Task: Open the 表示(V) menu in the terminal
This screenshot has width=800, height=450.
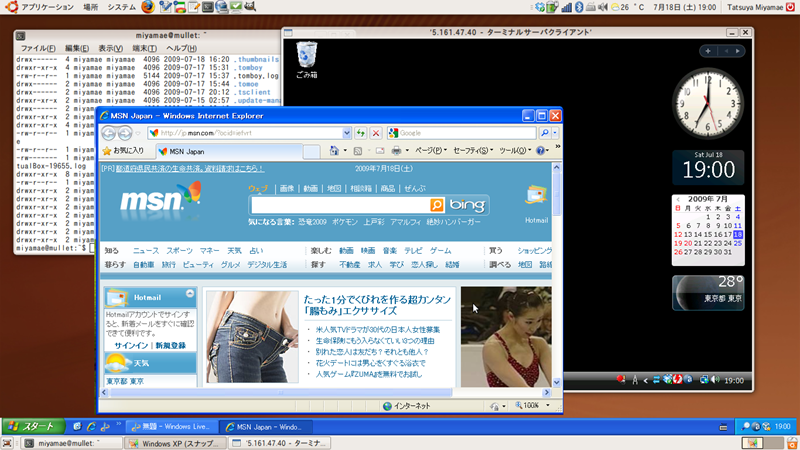Action: coord(110,48)
